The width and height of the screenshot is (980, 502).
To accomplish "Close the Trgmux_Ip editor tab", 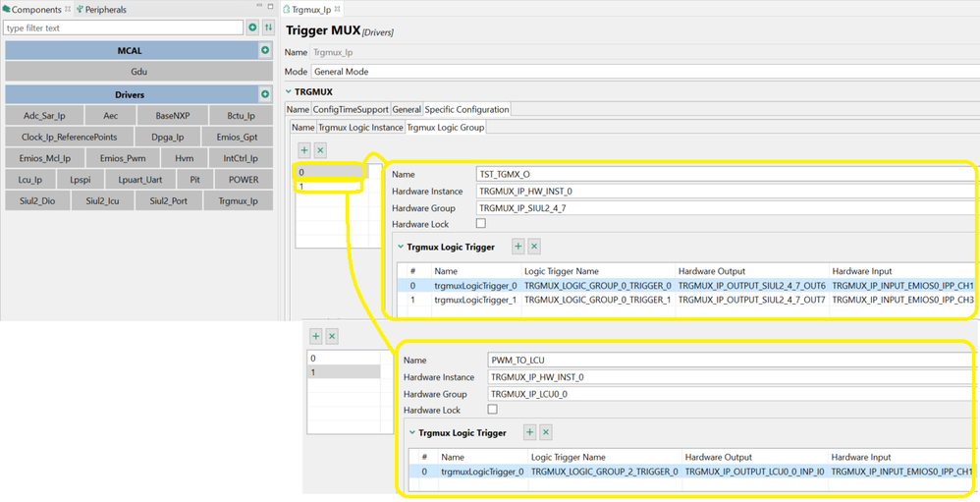I will click(x=337, y=9).
